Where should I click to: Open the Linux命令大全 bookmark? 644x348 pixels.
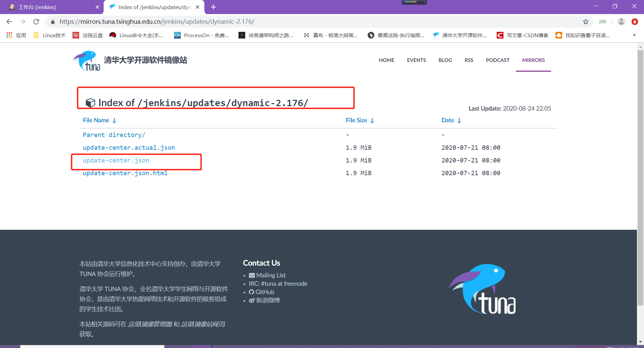pyautogui.click(x=137, y=35)
